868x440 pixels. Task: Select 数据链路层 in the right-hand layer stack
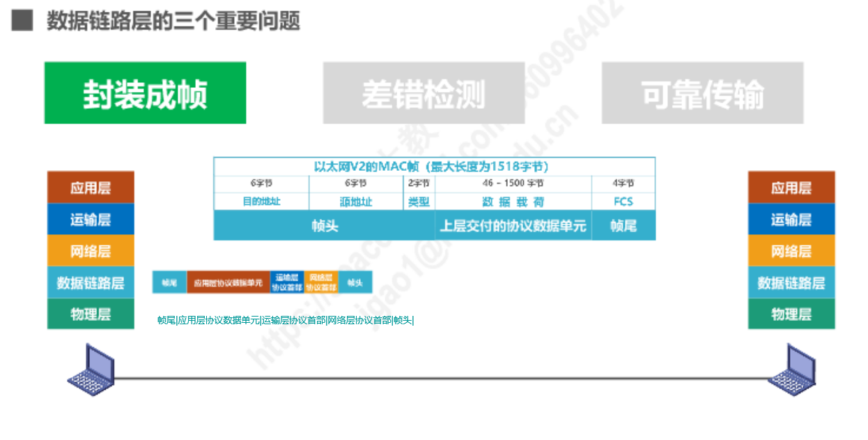point(791,282)
